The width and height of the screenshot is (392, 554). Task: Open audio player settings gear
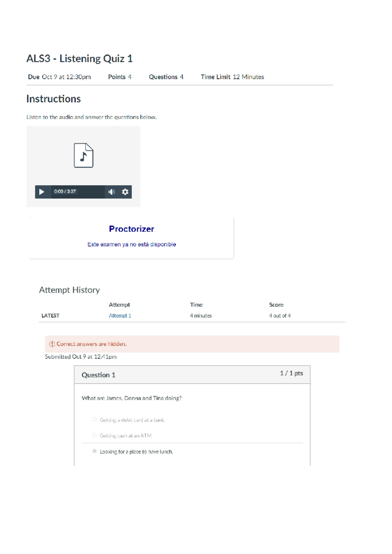click(125, 192)
